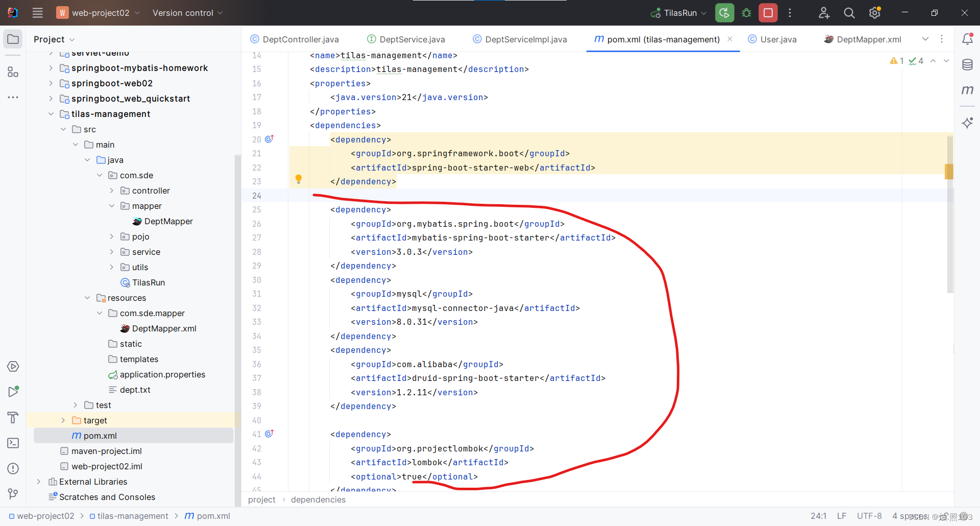Viewport: 980px width, 526px height.
Task: Expand the test folder
Action: pyautogui.click(x=76, y=405)
